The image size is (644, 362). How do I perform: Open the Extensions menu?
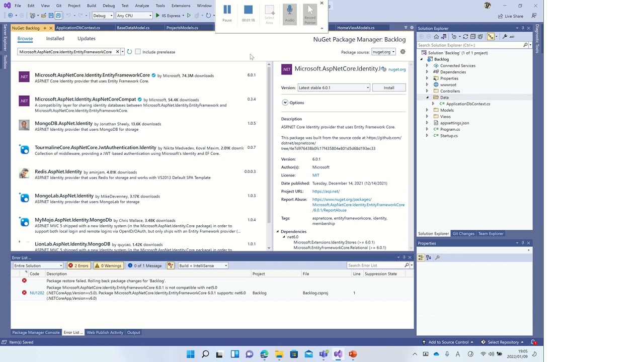pyautogui.click(x=181, y=6)
